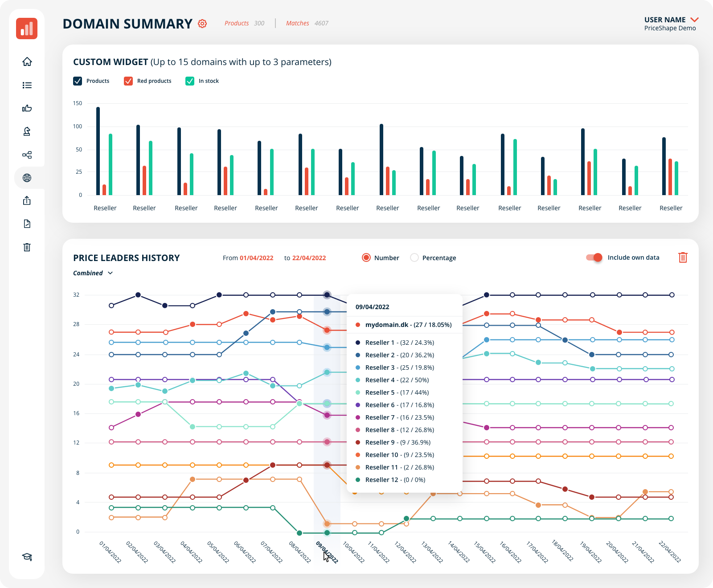
Task: Click the 09/04/2022 tooltip header date
Action: [373, 307]
